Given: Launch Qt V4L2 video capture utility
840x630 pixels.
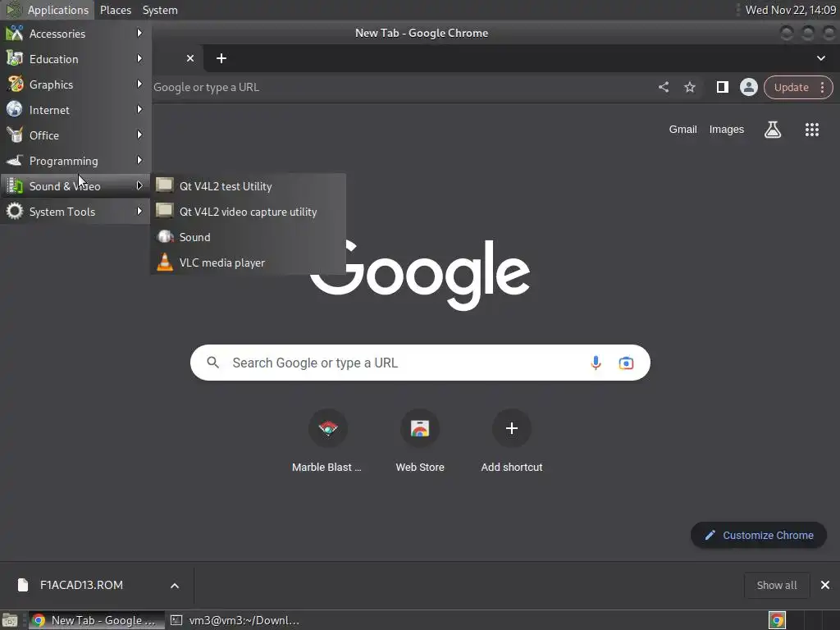Looking at the screenshot, I should point(248,212).
